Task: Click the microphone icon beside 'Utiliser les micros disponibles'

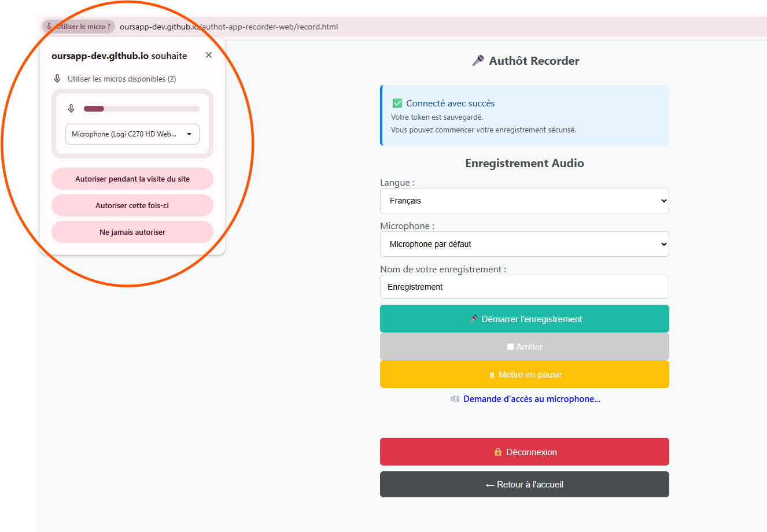Action: (x=57, y=79)
